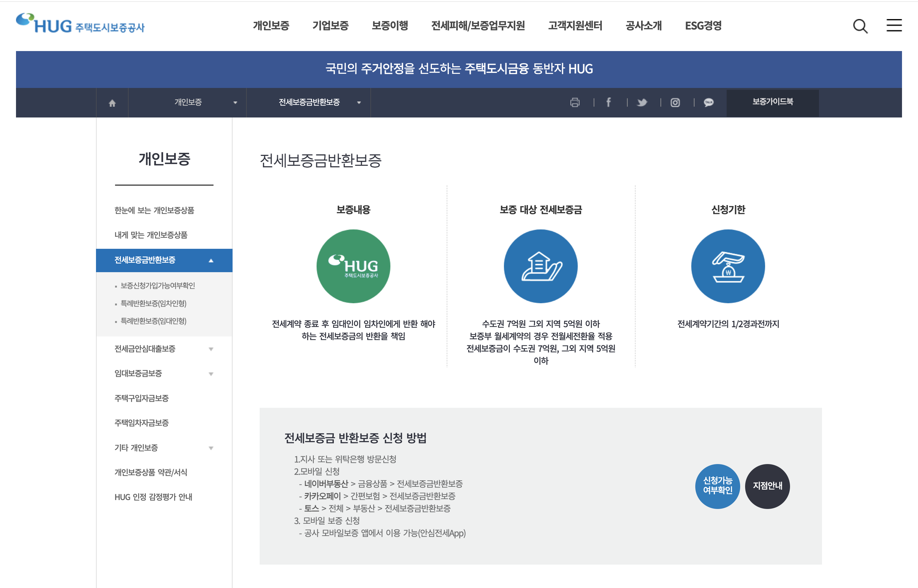Open the 전세보증금반환보증 breadcrumb dropdown

tap(309, 102)
